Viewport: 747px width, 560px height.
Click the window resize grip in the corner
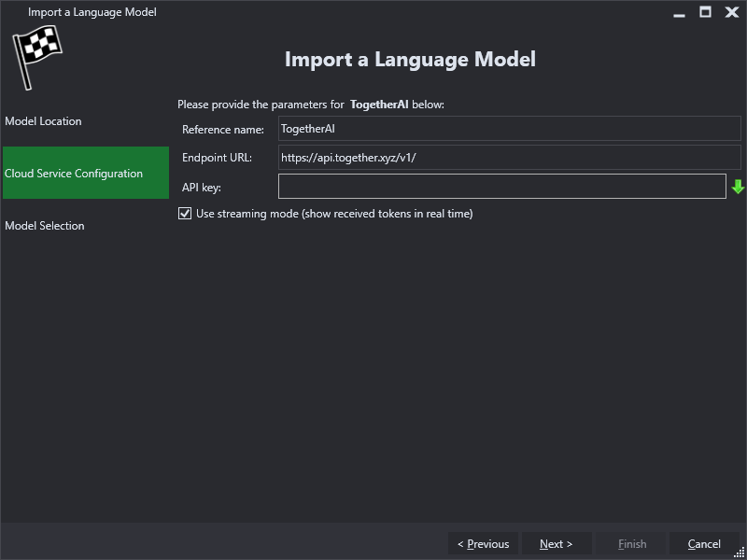point(740,553)
